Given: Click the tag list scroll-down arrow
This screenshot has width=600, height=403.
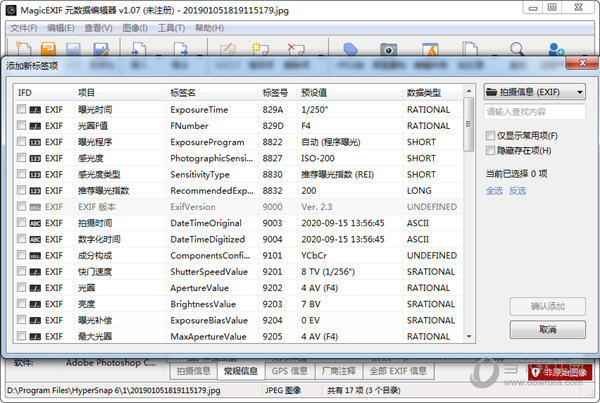Looking at the screenshot, I should pyautogui.click(x=469, y=337).
